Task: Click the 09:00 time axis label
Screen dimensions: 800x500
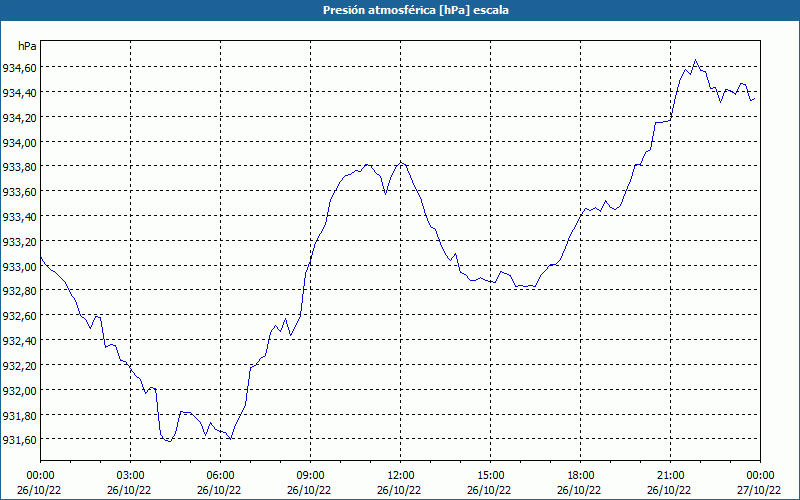Action: [x=310, y=476]
